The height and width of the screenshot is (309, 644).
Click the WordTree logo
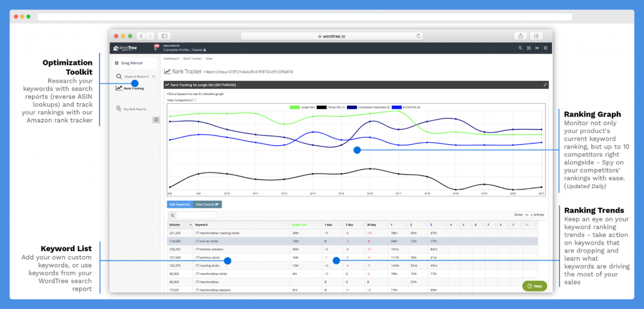125,48
